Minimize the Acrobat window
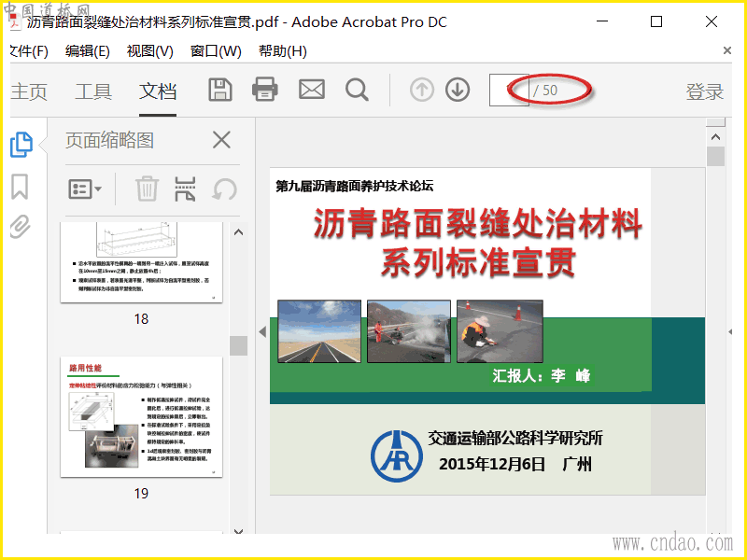Screen dimensions: 747x560 click(602, 21)
